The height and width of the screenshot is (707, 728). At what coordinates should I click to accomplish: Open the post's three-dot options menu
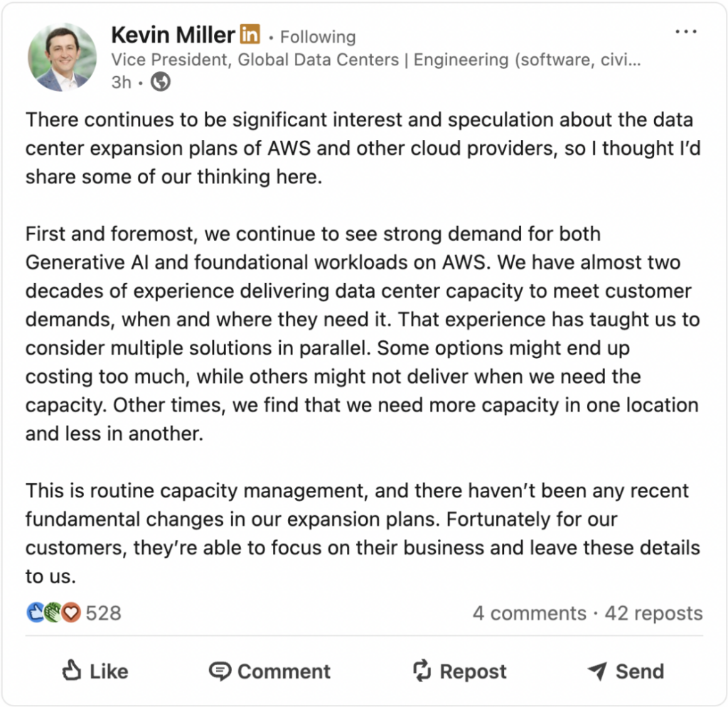click(685, 32)
